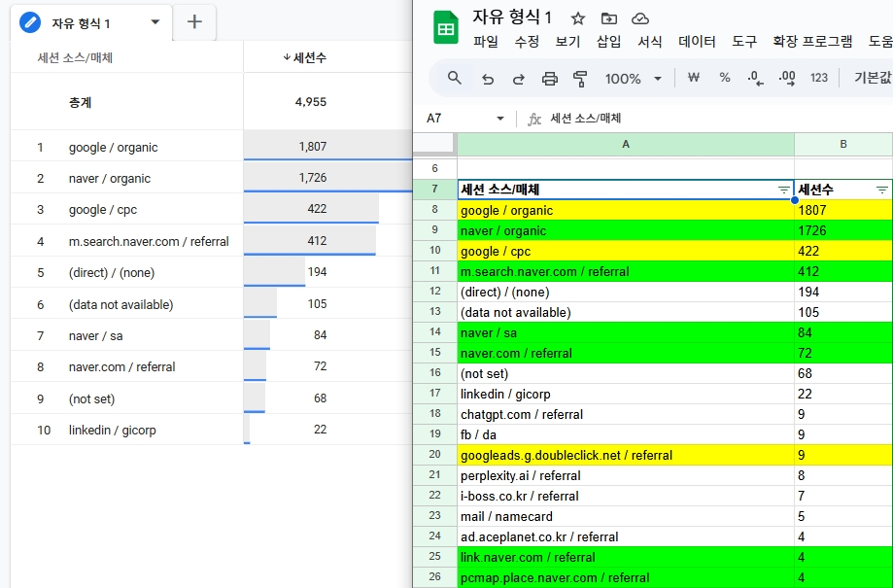Viewport: 893px width, 588px height.
Task: Click the pencil icon on 자유 형식 1 tab
Action: 29,22
